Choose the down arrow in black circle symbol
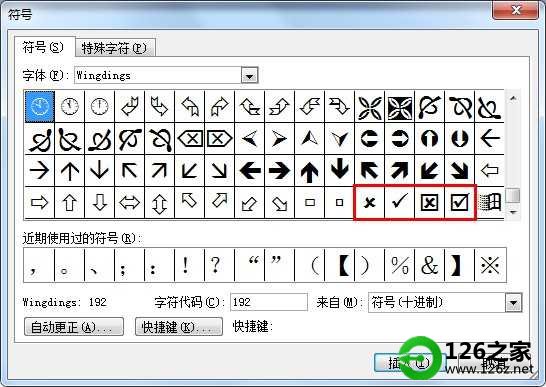The image size is (546, 387). (459, 139)
